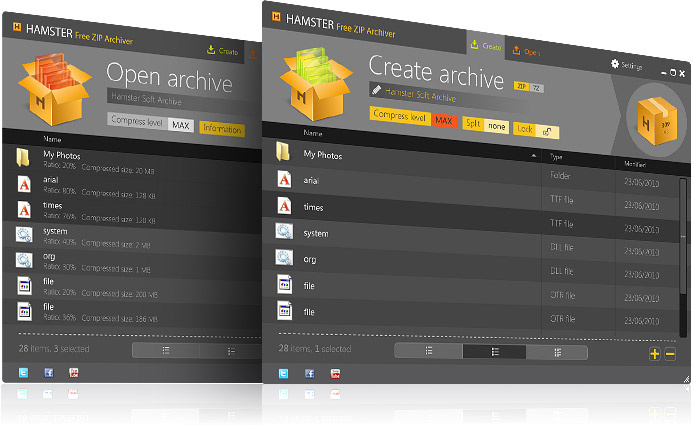Click the green-files box logo in Create archive
694x425 pixels.
315,84
